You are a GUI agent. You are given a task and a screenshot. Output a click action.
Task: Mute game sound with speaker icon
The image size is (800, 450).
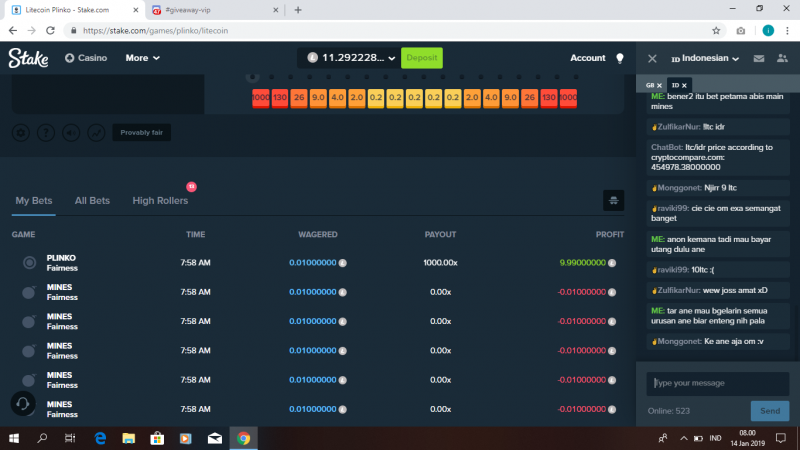click(71, 133)
